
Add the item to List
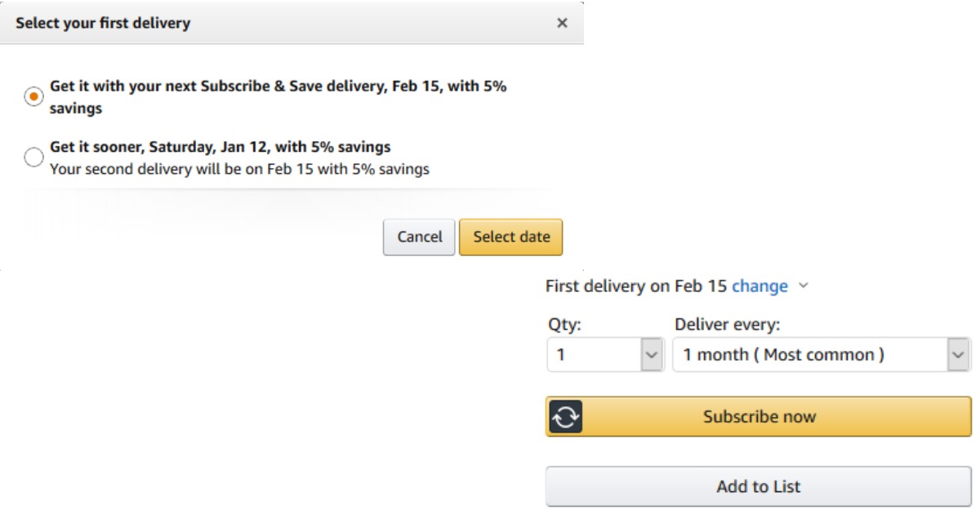click(x=759, y=487)
